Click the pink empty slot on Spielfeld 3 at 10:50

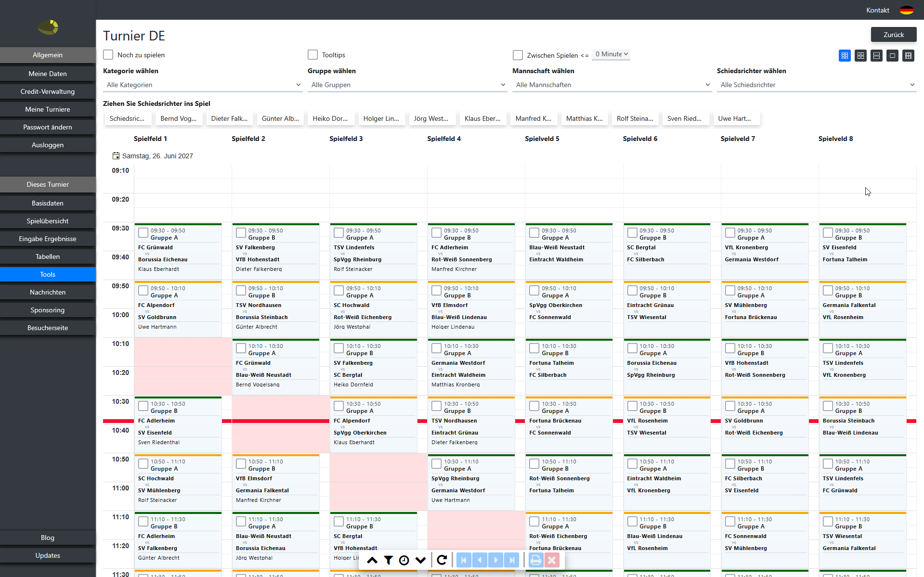tap(378, 482)
